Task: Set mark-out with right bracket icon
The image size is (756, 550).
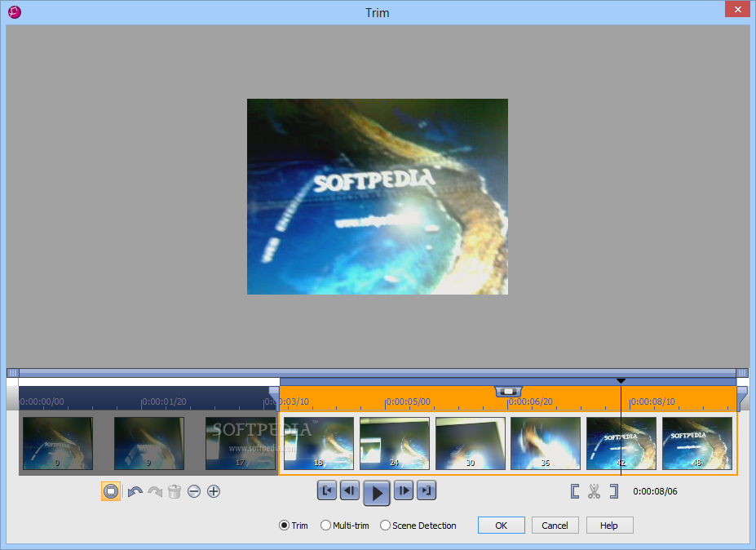Action: pyautogui.click(x=614, y=491)
